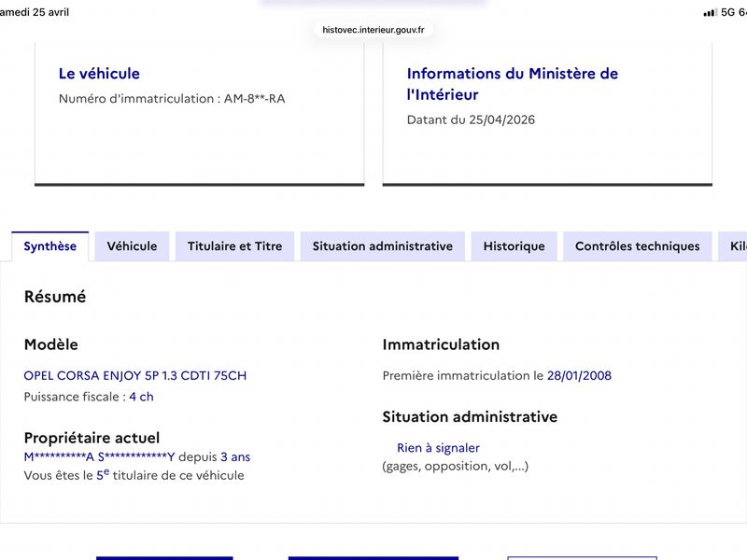The width and height of the screenshot is (747, 560).
Task: Click the Résumé heading
Action: point(55,297)
